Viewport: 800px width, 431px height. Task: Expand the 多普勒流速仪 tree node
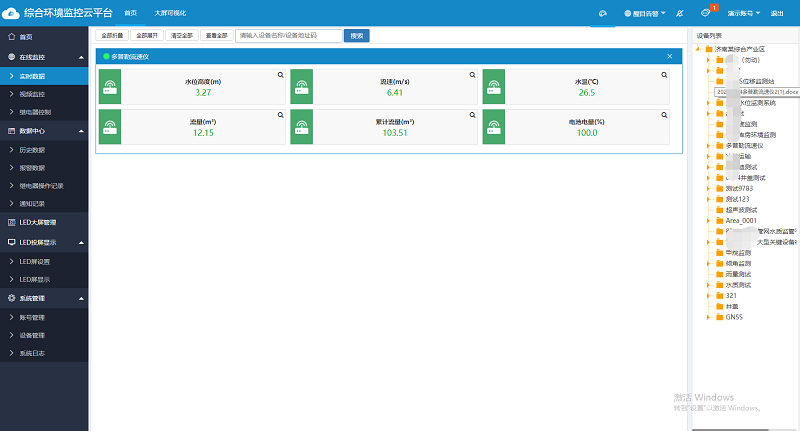pos(708,146)
